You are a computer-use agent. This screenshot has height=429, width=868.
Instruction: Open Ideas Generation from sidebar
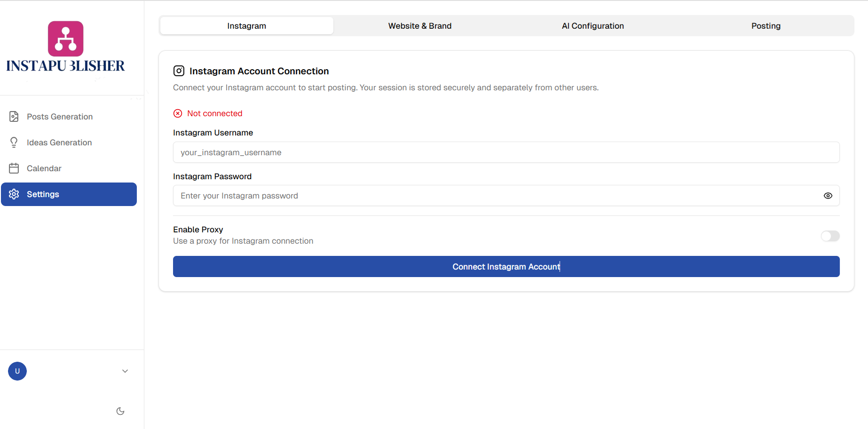pos(59,143)
